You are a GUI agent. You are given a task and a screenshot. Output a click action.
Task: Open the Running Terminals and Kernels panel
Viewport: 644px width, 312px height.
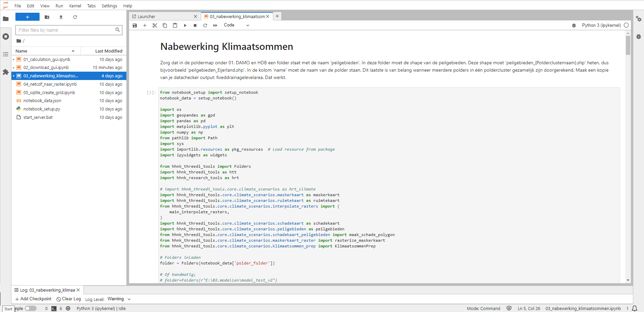[x=6, y=36]
